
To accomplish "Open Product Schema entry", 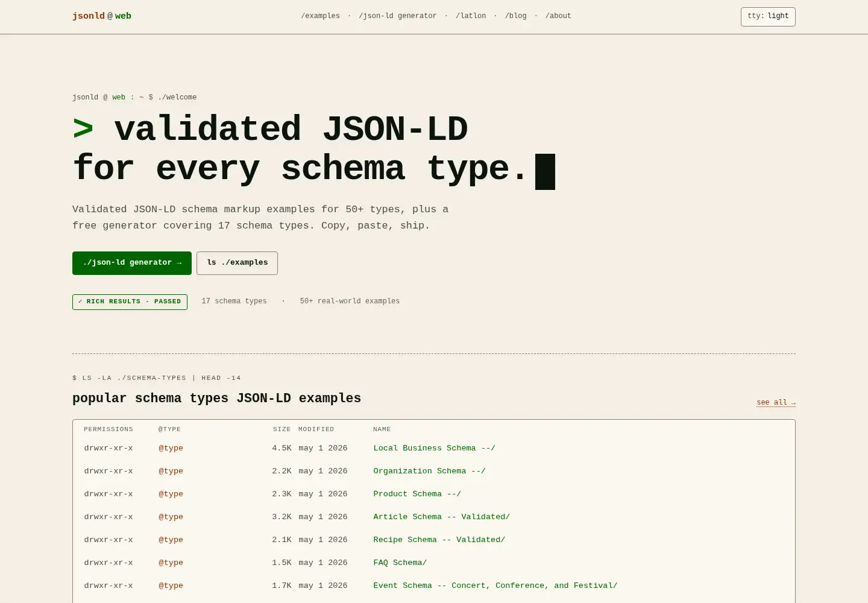I will (417, 494).
